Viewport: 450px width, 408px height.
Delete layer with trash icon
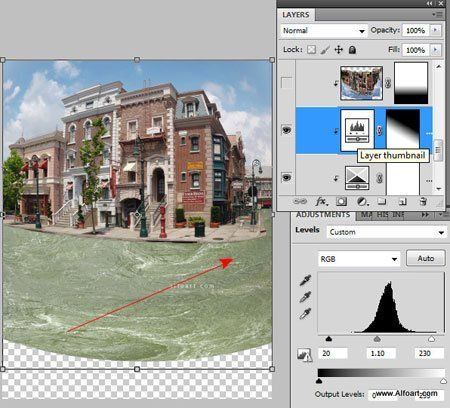[423, 202]
